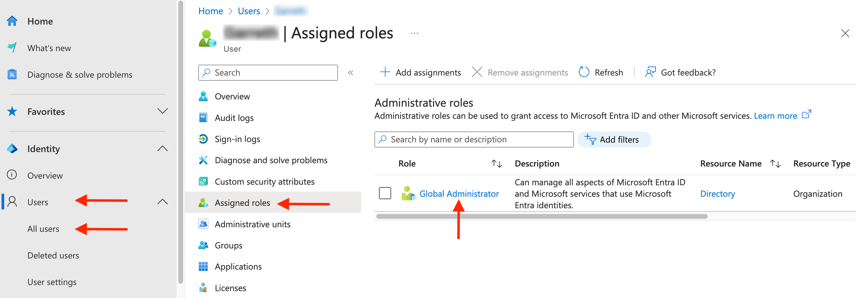
Task: Click the Got feedback person icon
Action: pyautogui.click(x=650, y=72)
